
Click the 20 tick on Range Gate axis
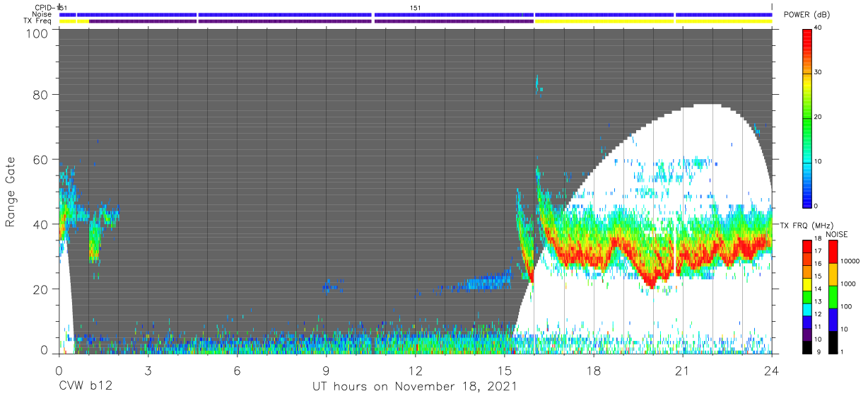(40, 289)
